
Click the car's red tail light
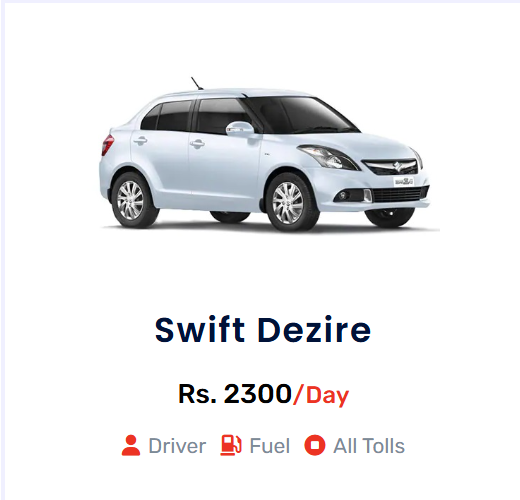[x=107, y=145]
